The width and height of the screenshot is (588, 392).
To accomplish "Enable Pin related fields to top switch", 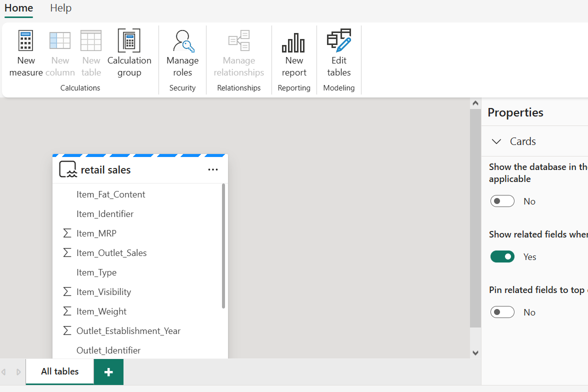I will click(x=502, y=312).
